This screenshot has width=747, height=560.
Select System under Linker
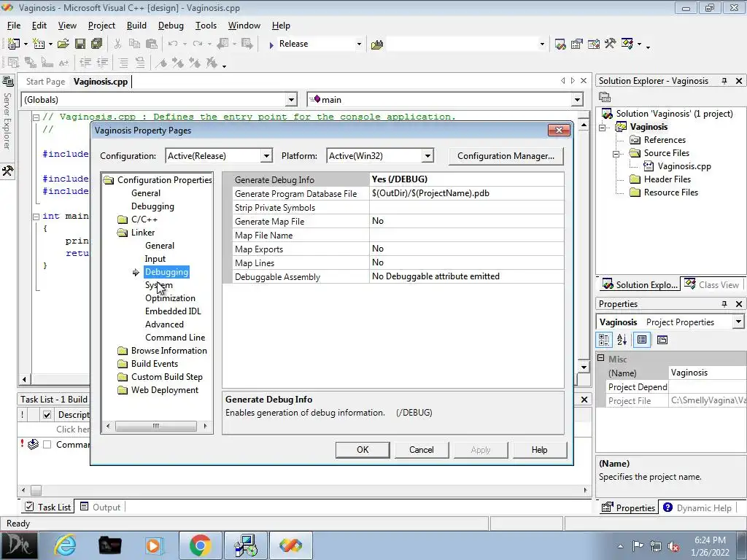158,285
